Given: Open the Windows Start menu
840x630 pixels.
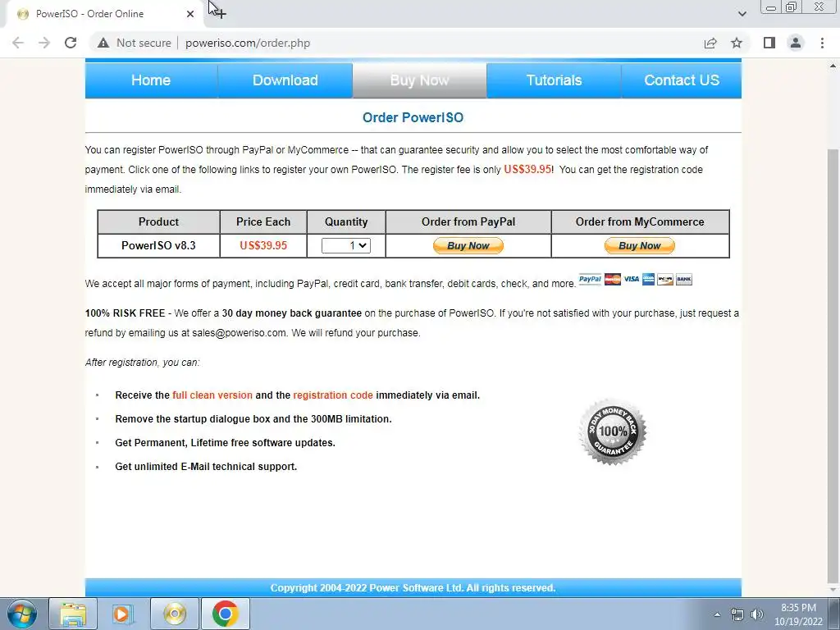Looking at the screenshot, I should point(22,614).
